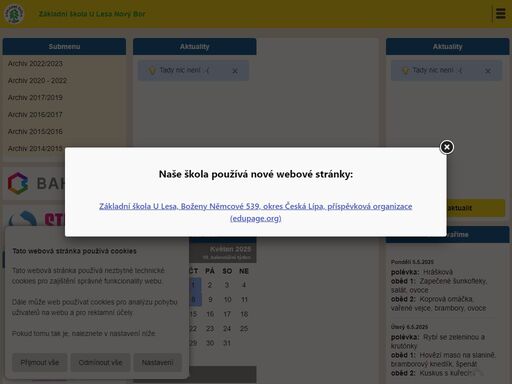Select calendar day 4
Screen dimensions: 512x384
pos(244,285)
